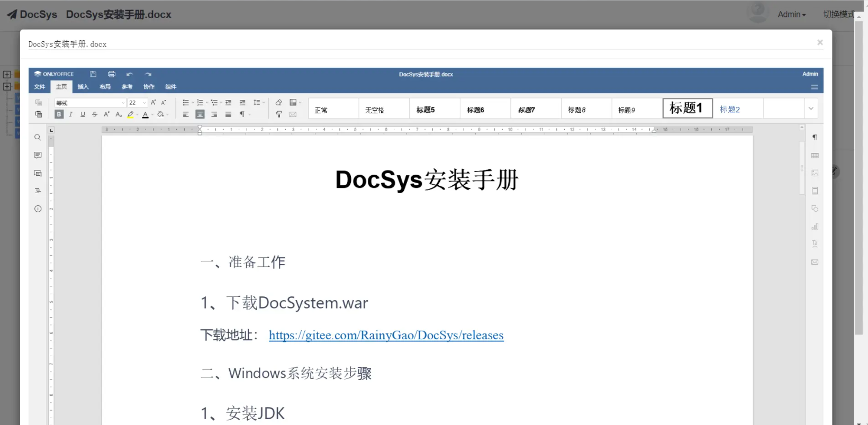Open Paragraph settings in right sidebar
Screen dimensions: 868x425
point(815,138)
